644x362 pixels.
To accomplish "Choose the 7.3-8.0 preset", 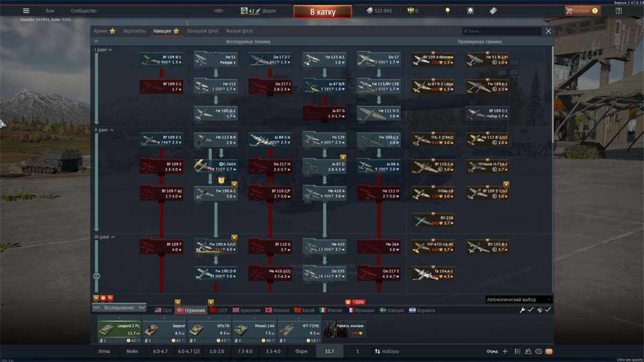I will [245, 351].
